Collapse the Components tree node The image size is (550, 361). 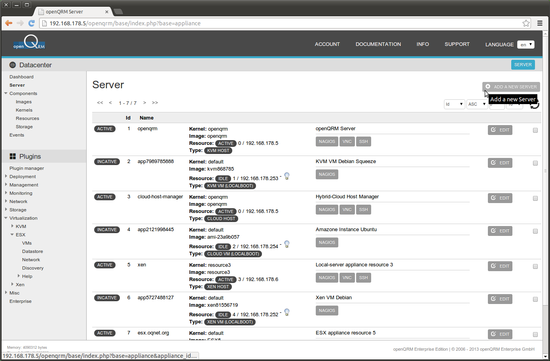click(6, 93)
